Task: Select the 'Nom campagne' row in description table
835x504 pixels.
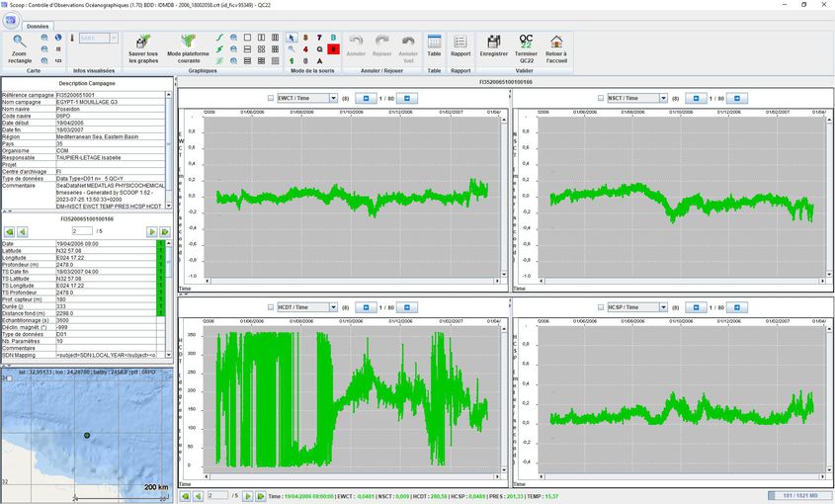Action: (x=84, y=103)
